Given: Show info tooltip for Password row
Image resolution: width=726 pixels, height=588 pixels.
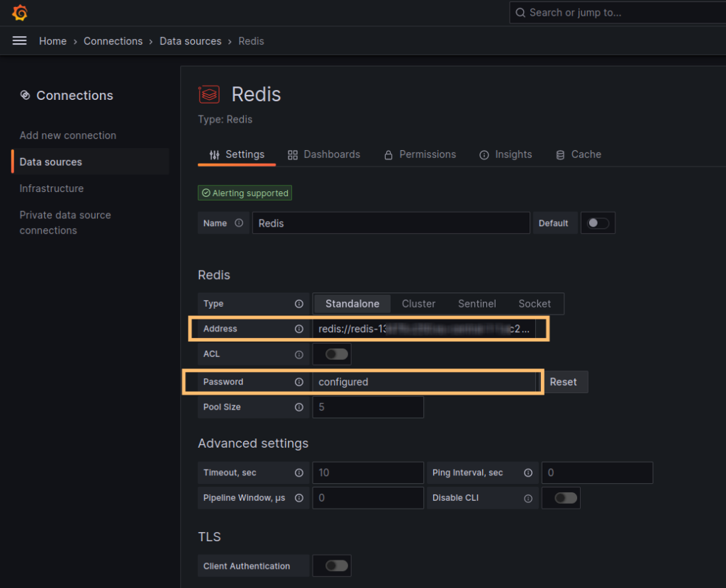Looking at the screenshot, I should pos(299,382).
